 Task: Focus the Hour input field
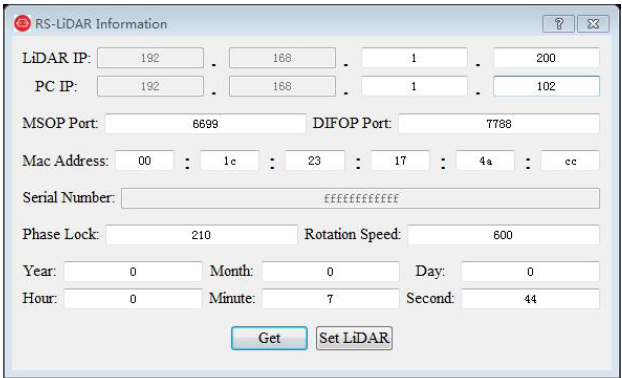[x=133, y=299]
